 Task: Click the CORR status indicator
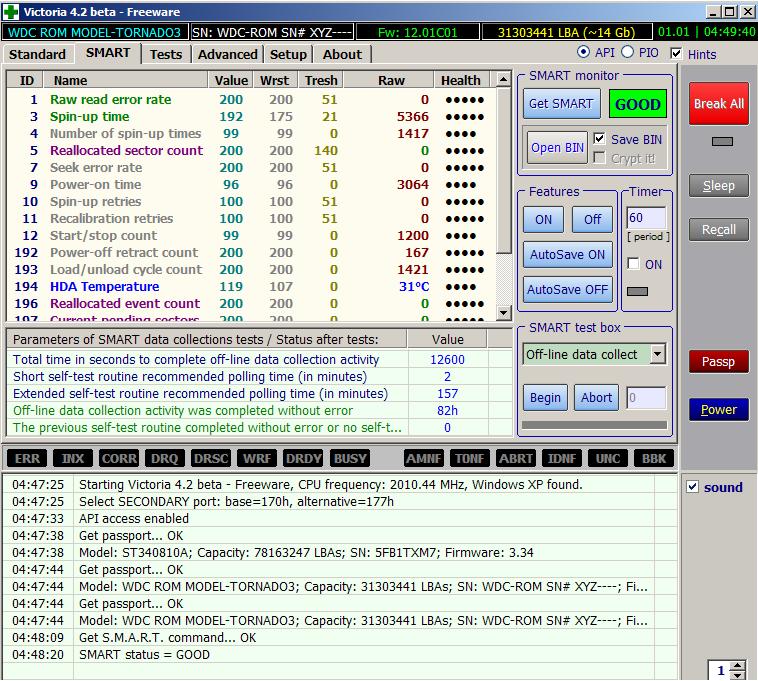pos(119,458)
